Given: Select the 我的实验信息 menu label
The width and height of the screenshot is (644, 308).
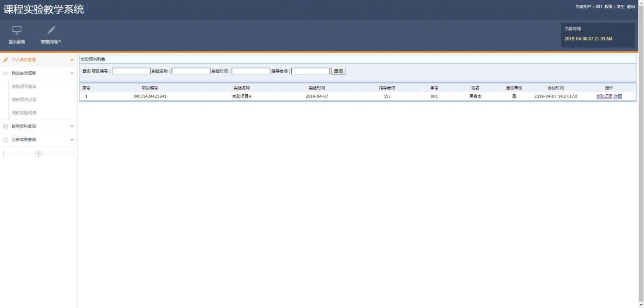Looking at the screenshot, I should [x=24, y=73].
